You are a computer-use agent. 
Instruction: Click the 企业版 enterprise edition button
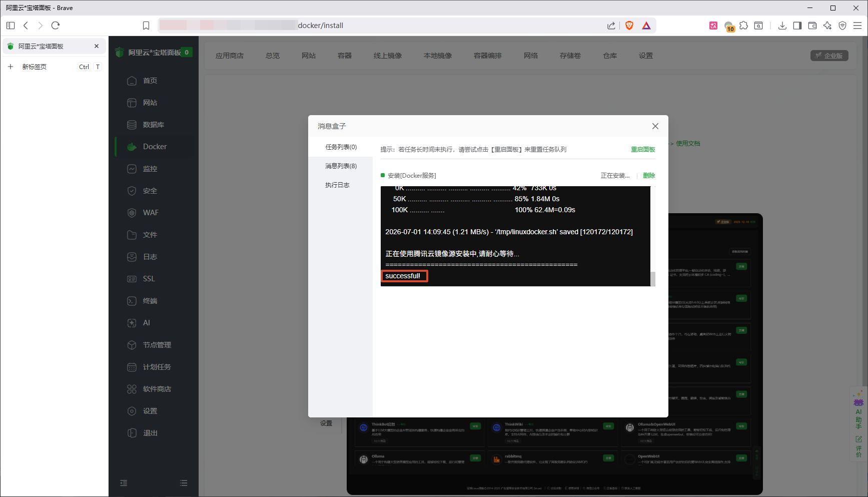829,56
